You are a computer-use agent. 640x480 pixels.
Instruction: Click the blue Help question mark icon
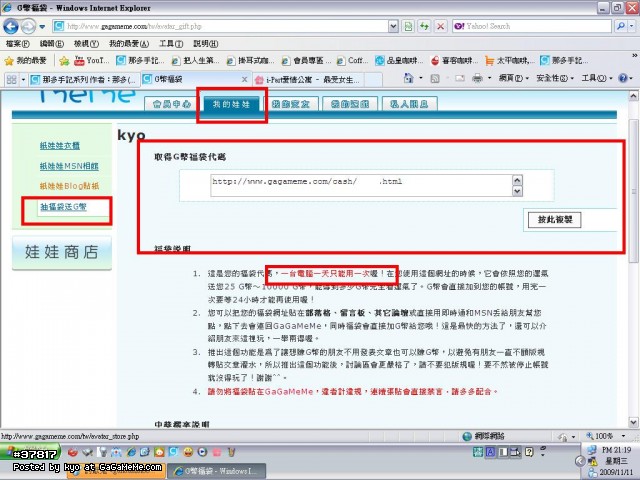click(x=623, y=78)
